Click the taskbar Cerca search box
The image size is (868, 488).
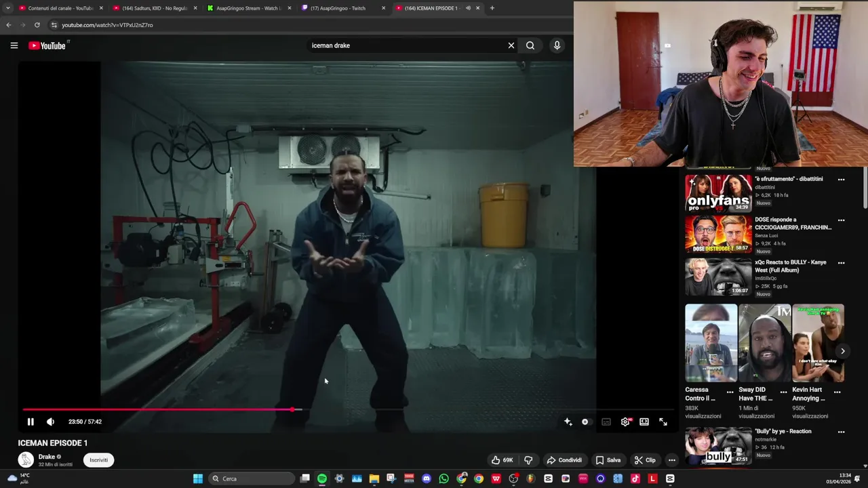click(252, 479)
